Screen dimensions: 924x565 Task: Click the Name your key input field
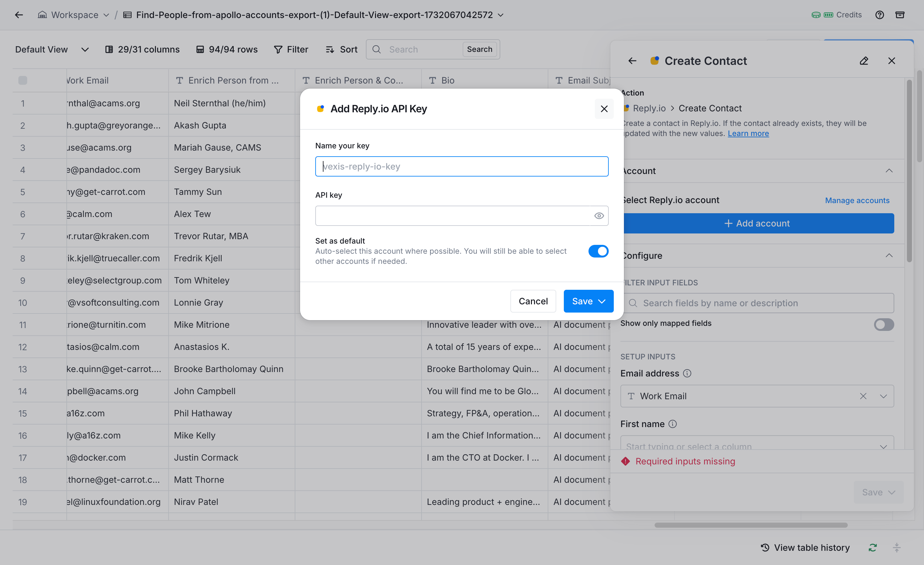coord(462,166)
